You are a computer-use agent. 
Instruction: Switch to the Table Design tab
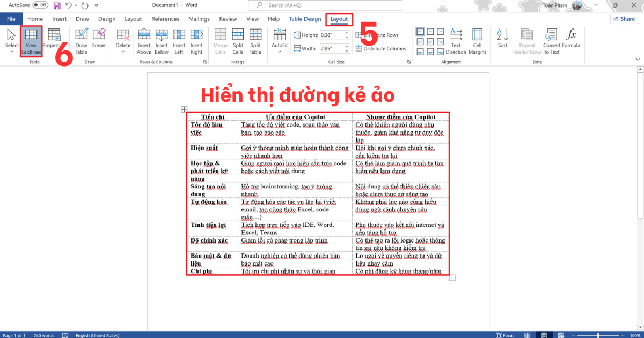pyautogui.click(x=305, y=19)
